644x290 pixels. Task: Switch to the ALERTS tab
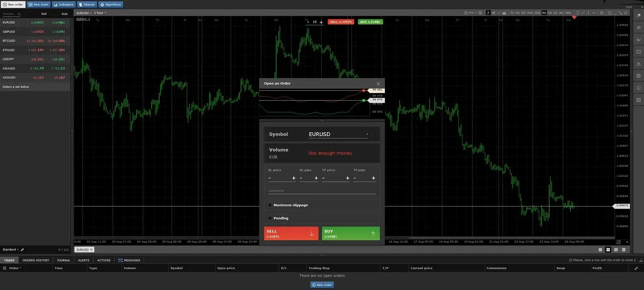(x=84, y=260)
